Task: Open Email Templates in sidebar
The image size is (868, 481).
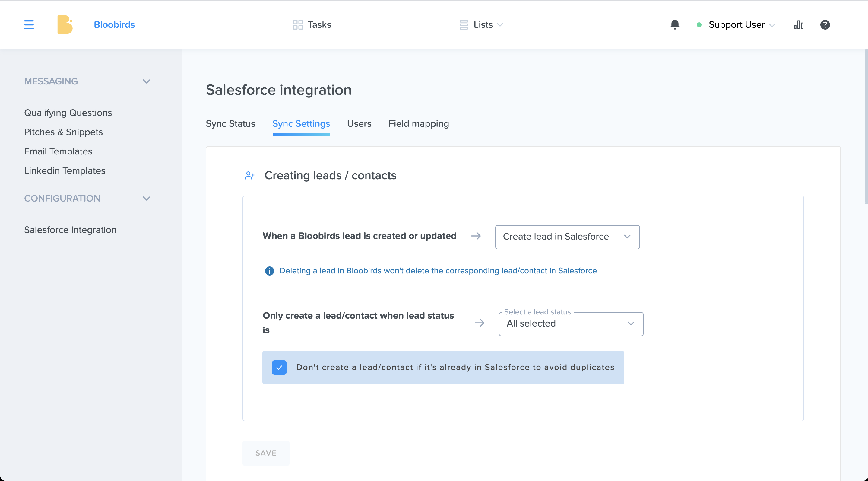Action: point(58,151)
